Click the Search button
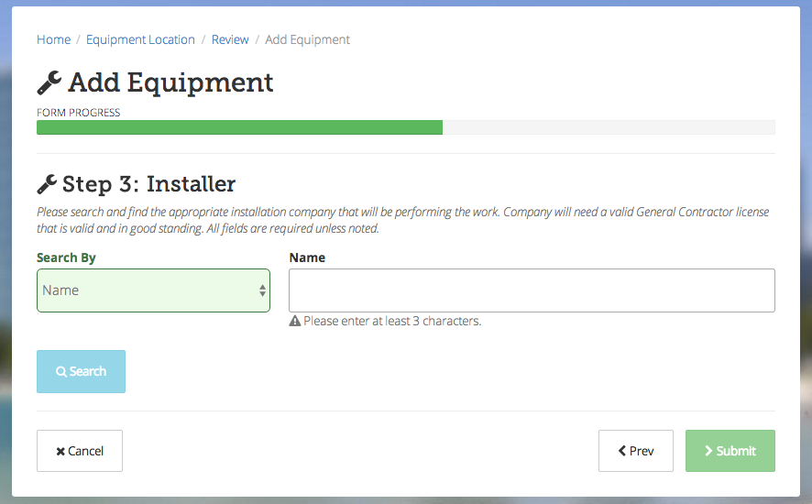This screenshot has width=812, height=504. [x=81, y=371]
